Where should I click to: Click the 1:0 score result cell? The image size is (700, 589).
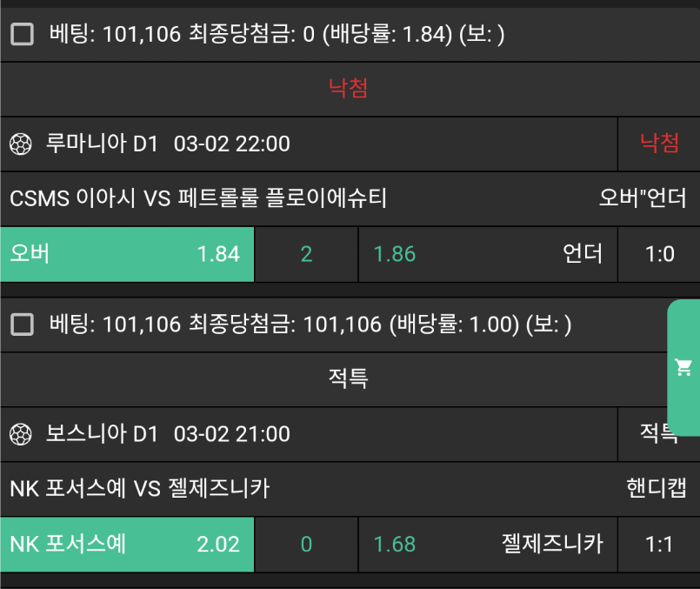pyautogui.click(x=659, y=254)
